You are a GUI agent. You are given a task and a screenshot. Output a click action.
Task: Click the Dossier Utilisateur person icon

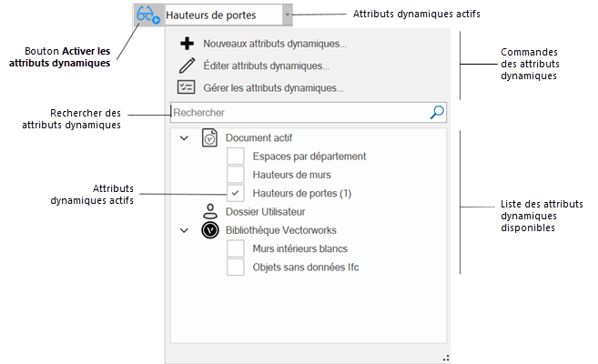click(209, 212)
